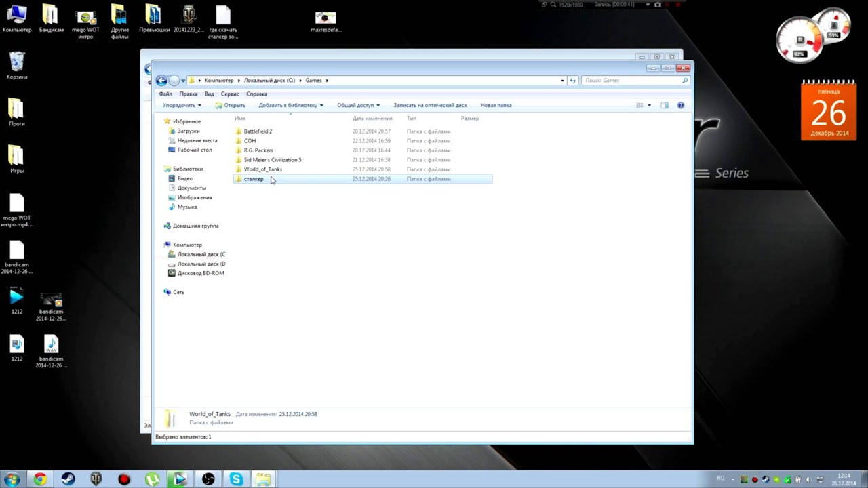Click Компьютер in the navigation pane
This screenshot has width=868, height=488.
pyautogui.click(x=187, y=245)
